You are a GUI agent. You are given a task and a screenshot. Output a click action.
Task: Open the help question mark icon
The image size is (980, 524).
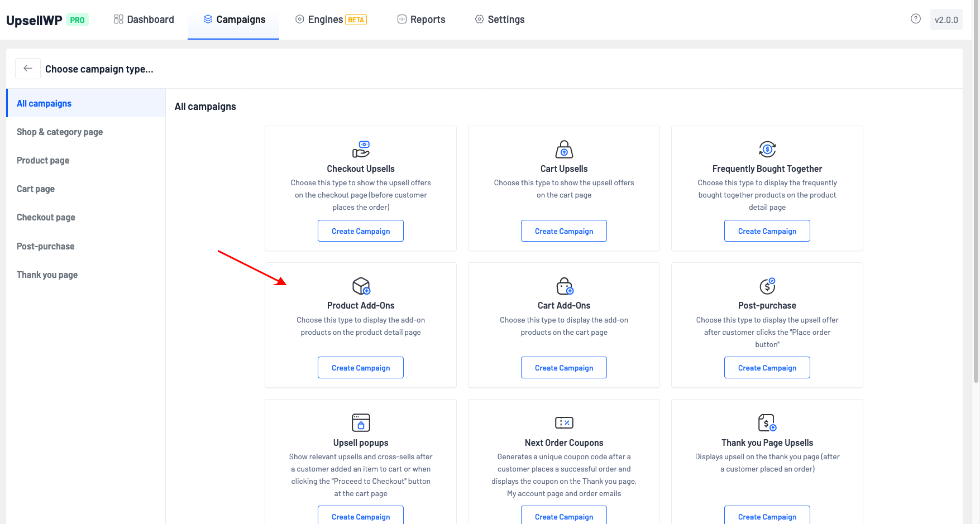click(915, 19)
